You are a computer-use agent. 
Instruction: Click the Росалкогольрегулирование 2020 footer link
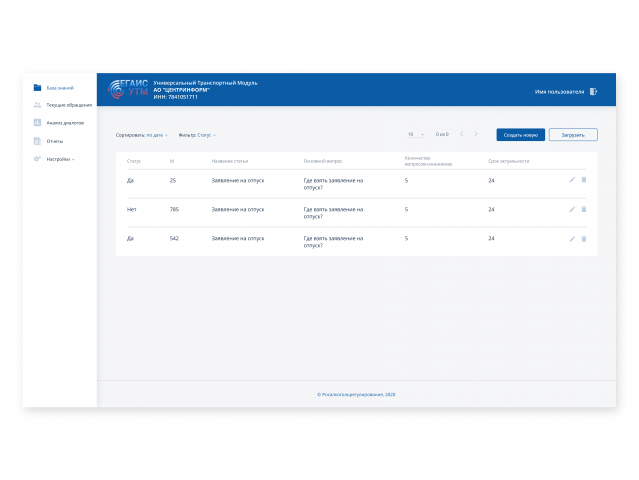356,394
